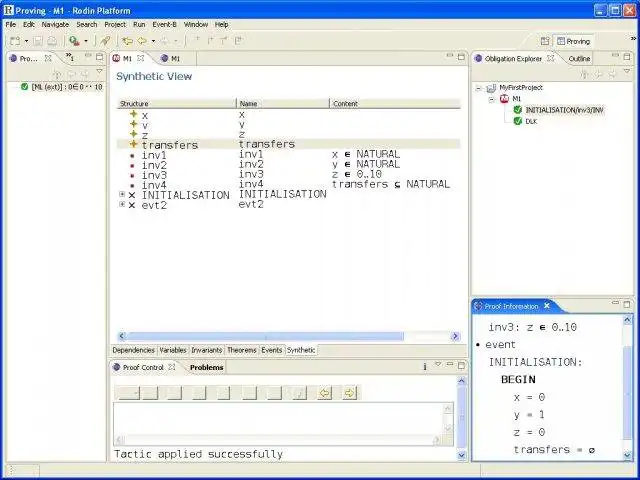Select the discharged DLK proof obligation
Image resolution: width=640 pixels, height=480 pixels.
531,121
